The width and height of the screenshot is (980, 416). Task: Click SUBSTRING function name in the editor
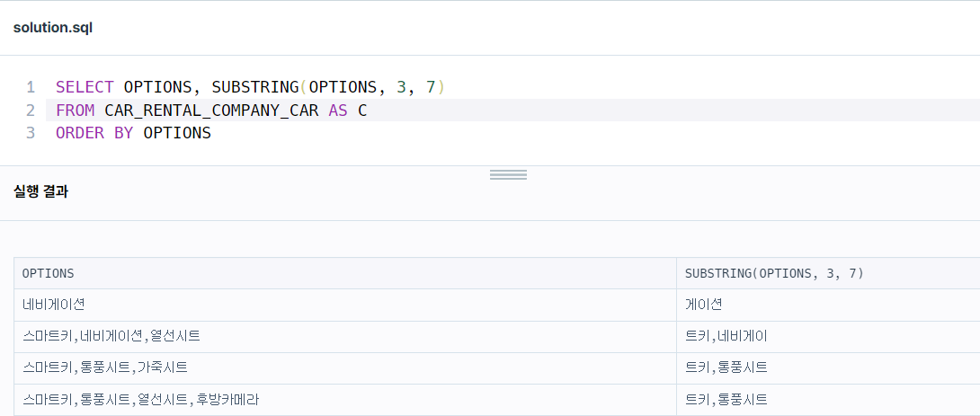tap(255, 87)
